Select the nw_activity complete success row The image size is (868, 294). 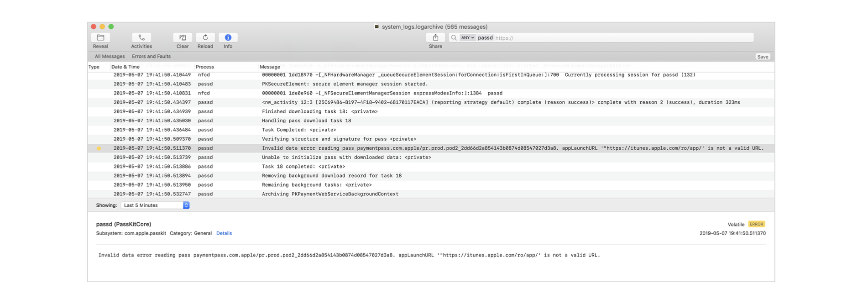[x=431, y=102]
